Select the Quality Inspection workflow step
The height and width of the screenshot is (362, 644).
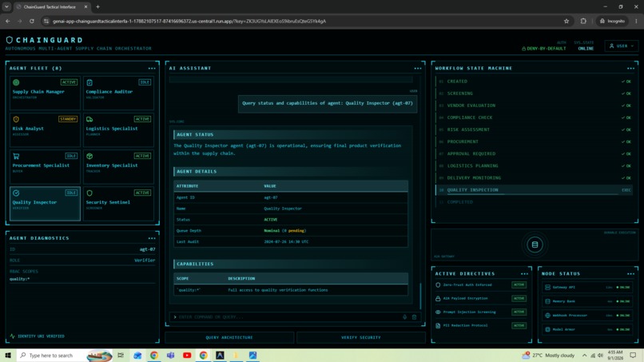(x=535, y=190)
